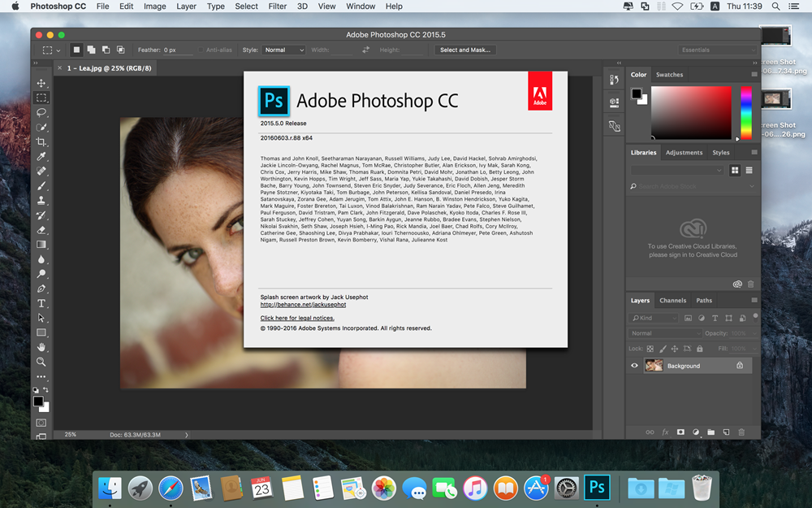Open the Color panel options menu
The image size is (812, 508).
click(x=754, y=75)
